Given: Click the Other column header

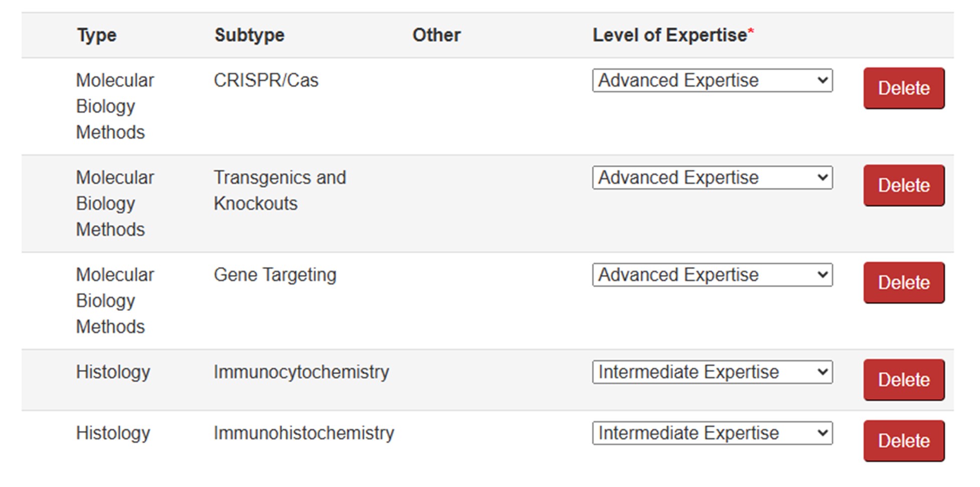Looking at the screenshot, I should 436,36.
